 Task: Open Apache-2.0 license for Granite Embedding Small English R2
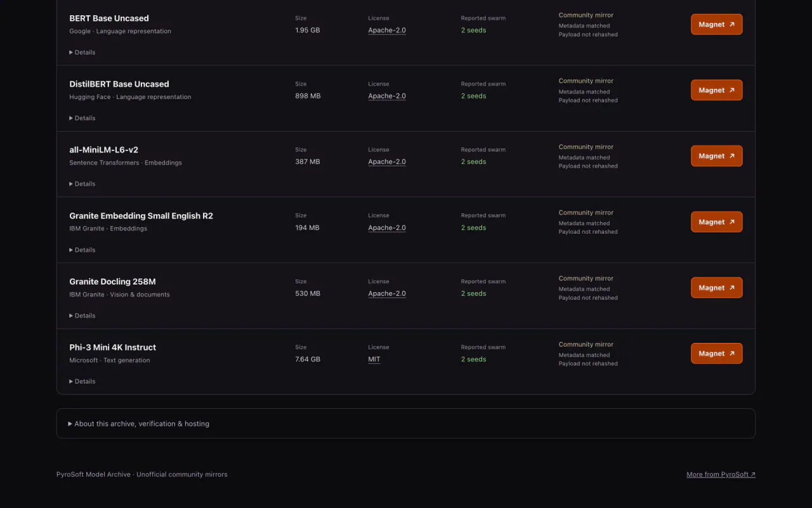(387, 228)
